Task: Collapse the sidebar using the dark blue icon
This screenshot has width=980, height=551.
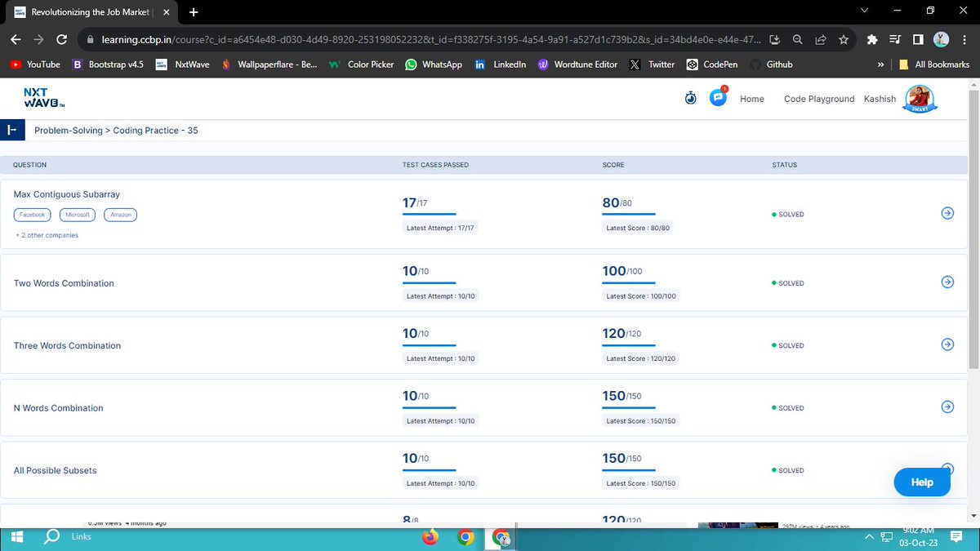Action: click(11, 130)
